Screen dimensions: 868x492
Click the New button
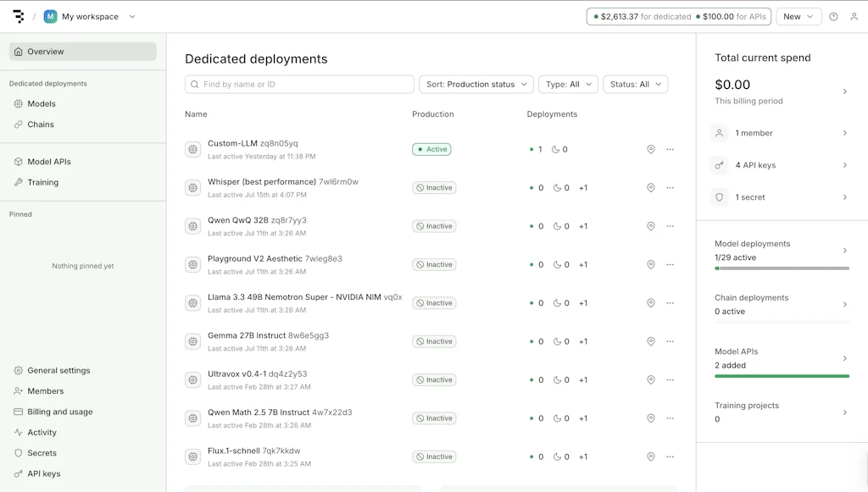[798, 16]
